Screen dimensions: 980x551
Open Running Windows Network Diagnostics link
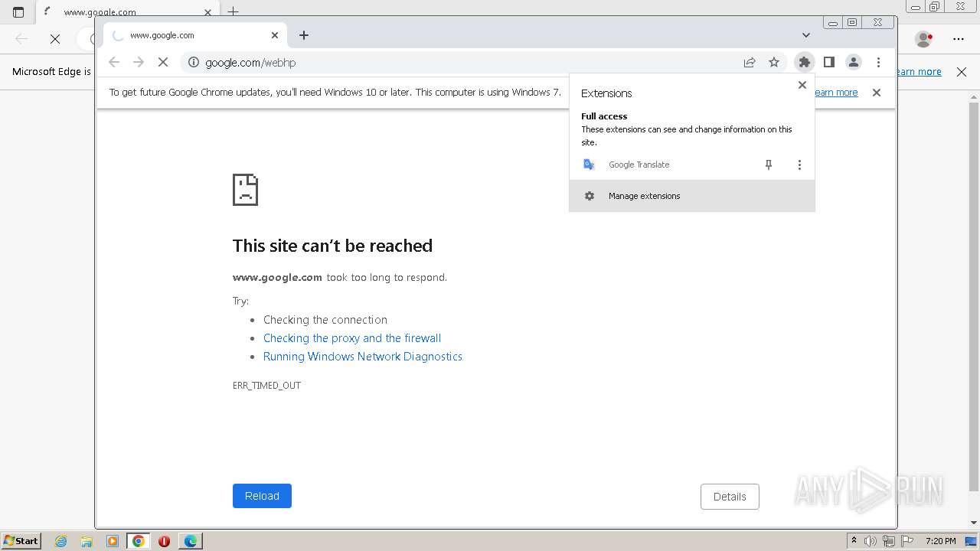363,357
